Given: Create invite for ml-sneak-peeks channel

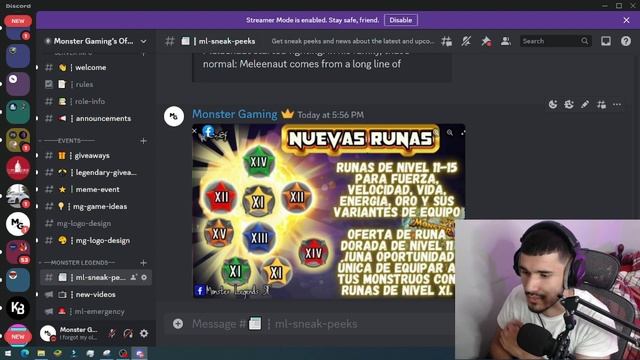Looking at the screenshot, I should (x=133, y=278).
